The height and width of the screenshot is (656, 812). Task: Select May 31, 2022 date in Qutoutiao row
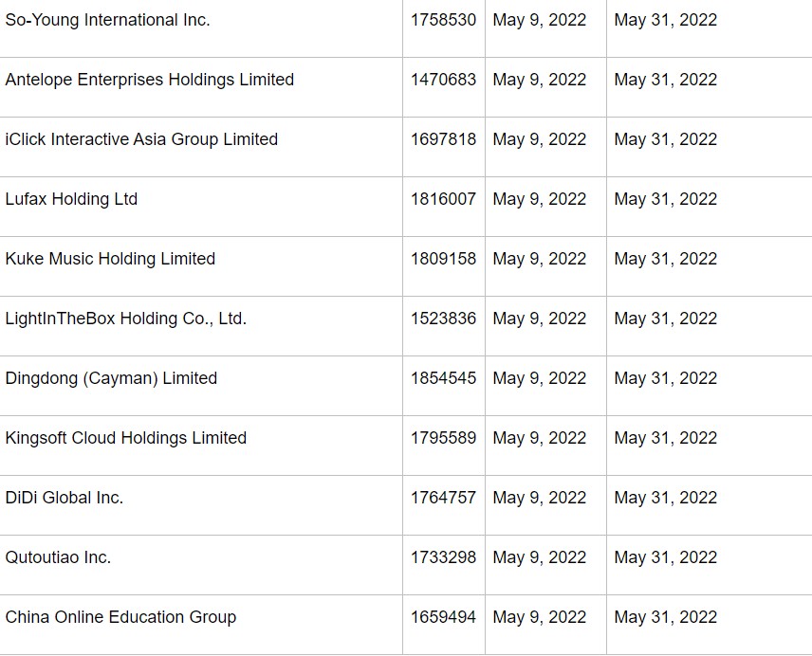665,557
